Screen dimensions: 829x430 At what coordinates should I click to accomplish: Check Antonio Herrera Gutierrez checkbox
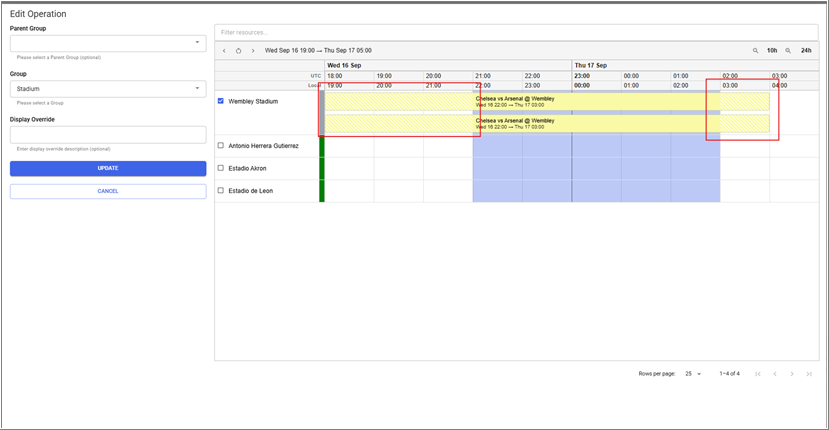point(220,145)
